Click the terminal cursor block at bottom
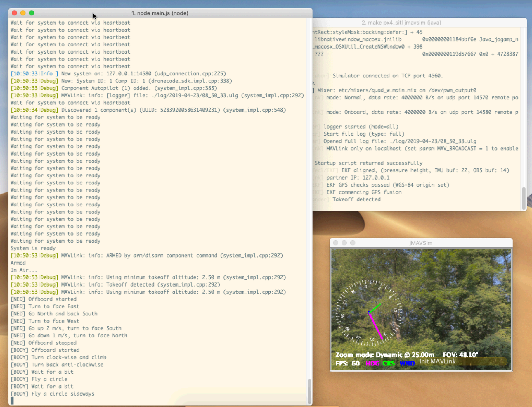Viewport: 532px width, 407px height. coord(12,401)
